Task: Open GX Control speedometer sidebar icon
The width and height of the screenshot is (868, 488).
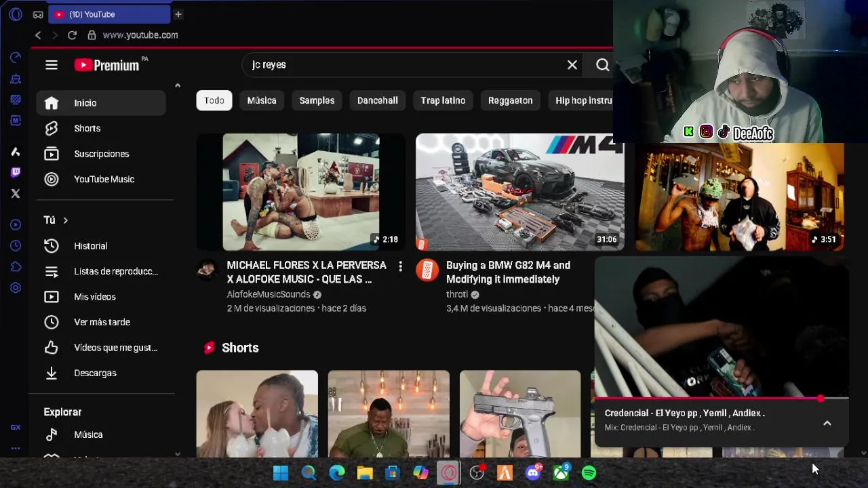Action: pyautogui.click(x=16, y=58)
